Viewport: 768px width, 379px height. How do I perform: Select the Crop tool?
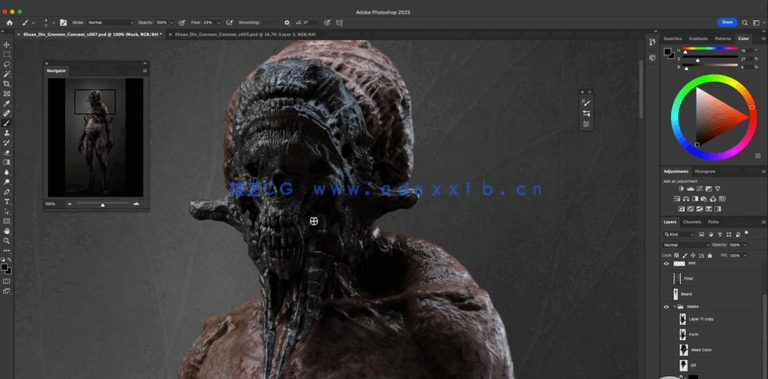point(7,84)
